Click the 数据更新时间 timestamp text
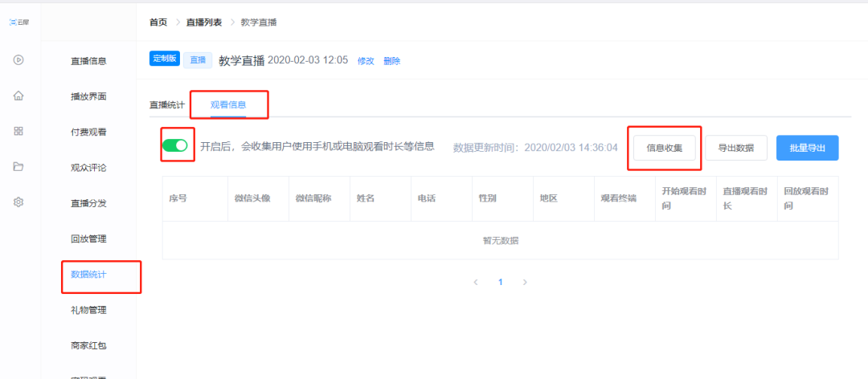 pos(535,148)
